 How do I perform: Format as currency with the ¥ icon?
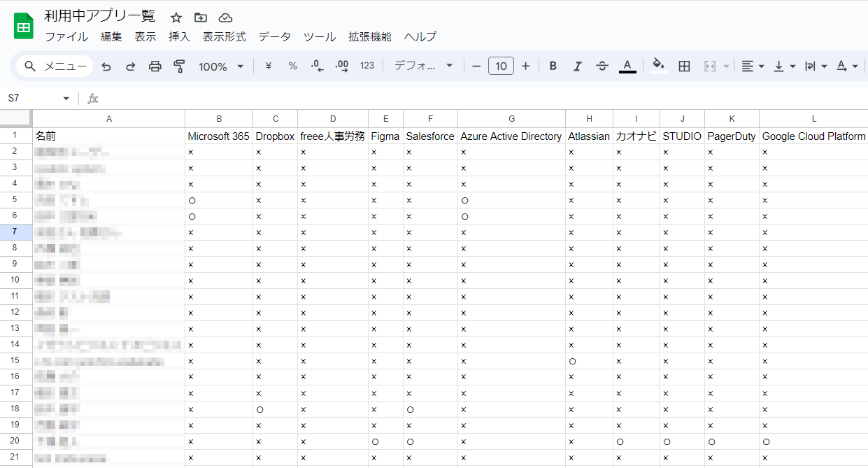(x=269, y=66)
